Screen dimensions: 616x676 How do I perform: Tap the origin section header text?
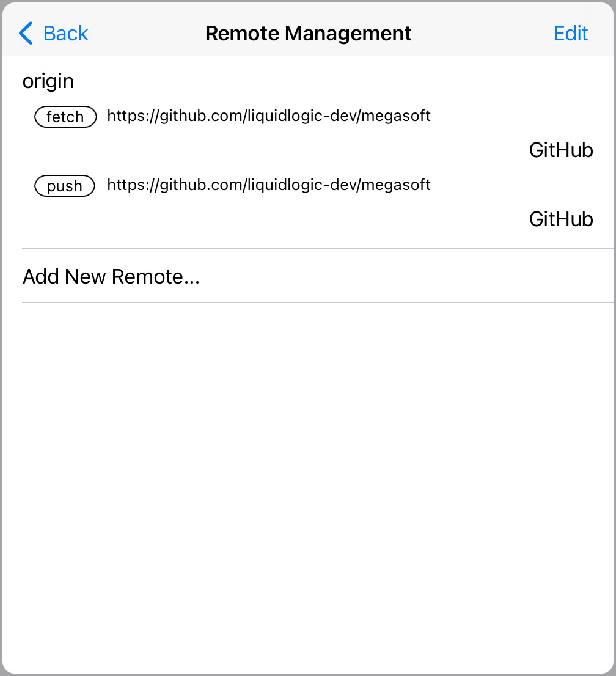(48, 81)
